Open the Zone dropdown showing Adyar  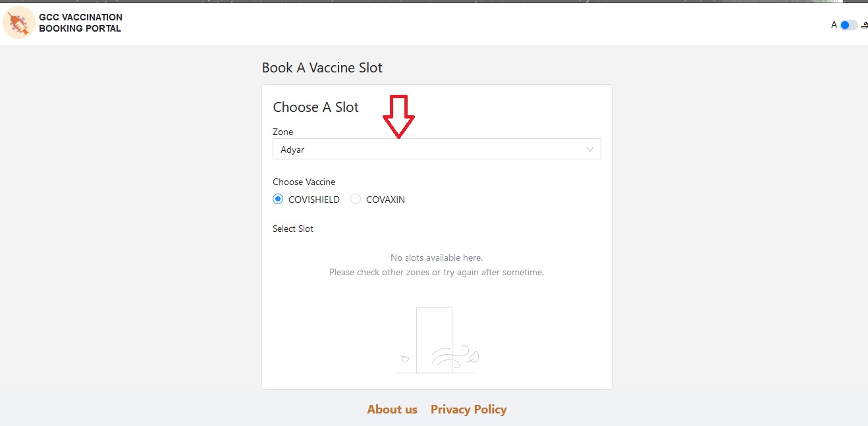pyautogui.click(x=428, y=149)
